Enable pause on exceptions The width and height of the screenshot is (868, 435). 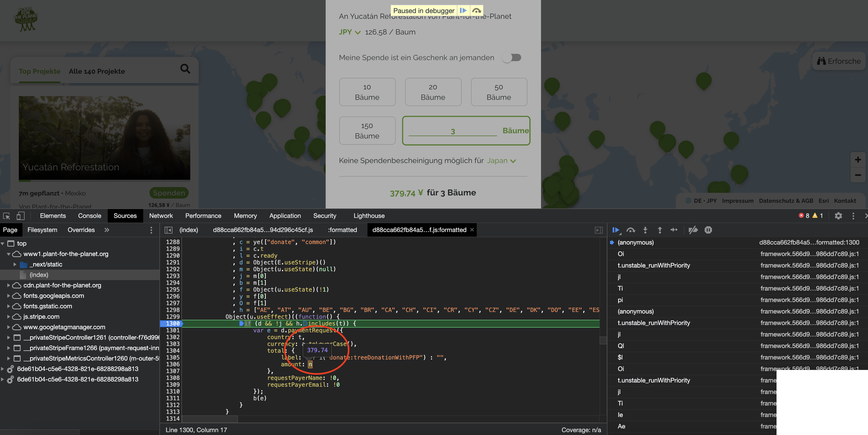[708, 230]
